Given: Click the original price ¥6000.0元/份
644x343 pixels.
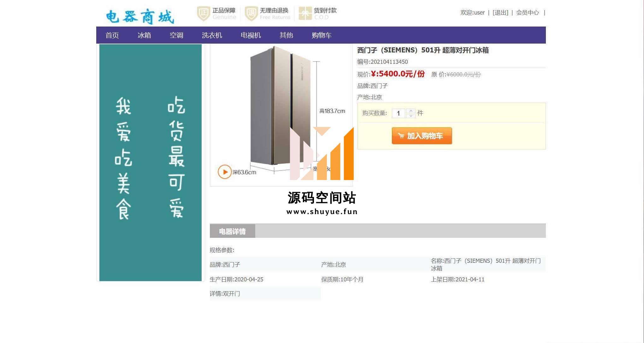Looking at the screenshot, I should [464, 75].
